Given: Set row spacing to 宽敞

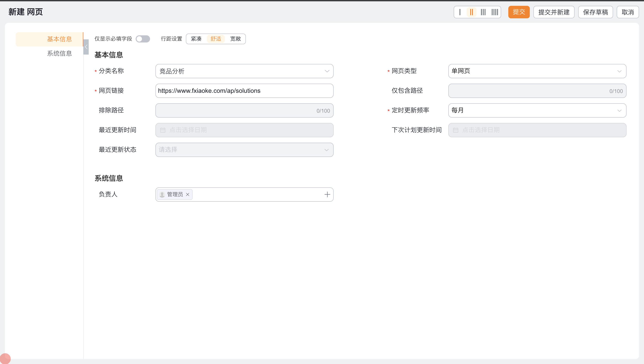Looking at the screenshot, I should [x=235, y=39].
